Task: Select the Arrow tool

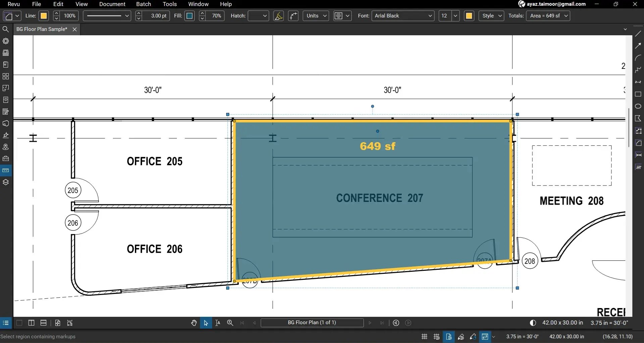Action: pos(638,46)
